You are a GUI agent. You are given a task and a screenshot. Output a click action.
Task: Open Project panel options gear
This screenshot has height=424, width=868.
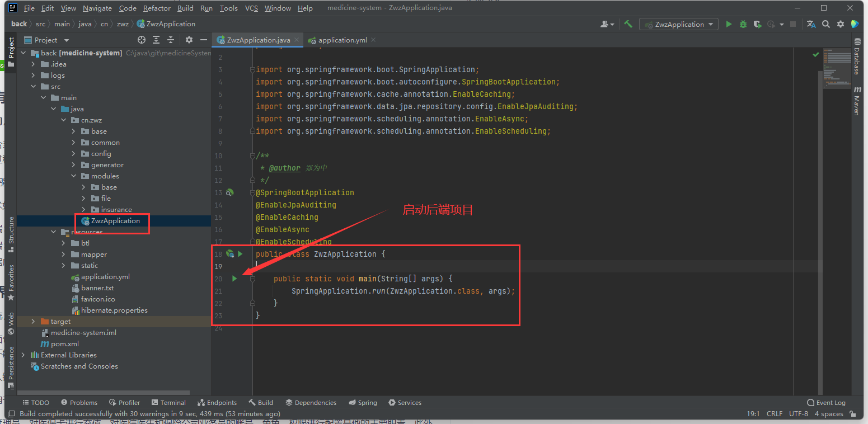[189, 40]
